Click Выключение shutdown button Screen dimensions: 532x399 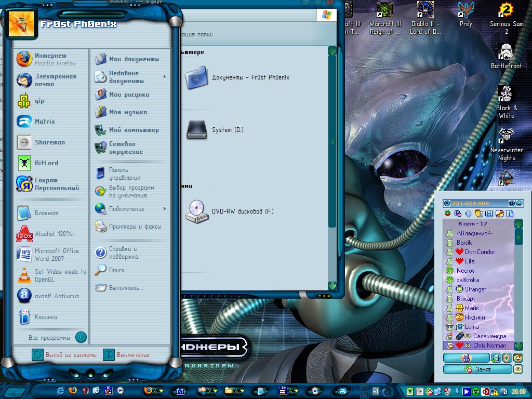coord(126,354)
